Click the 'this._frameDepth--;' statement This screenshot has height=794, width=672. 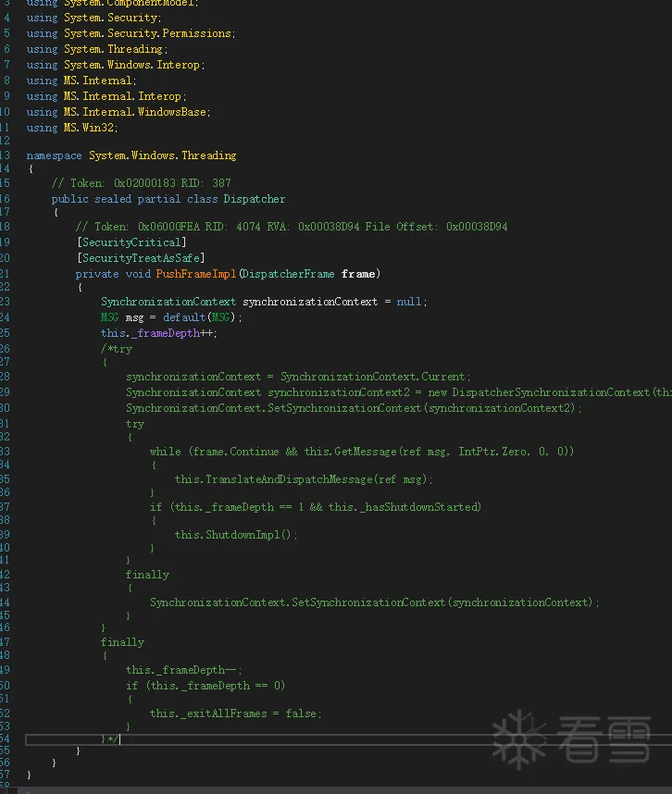point(184,670)
